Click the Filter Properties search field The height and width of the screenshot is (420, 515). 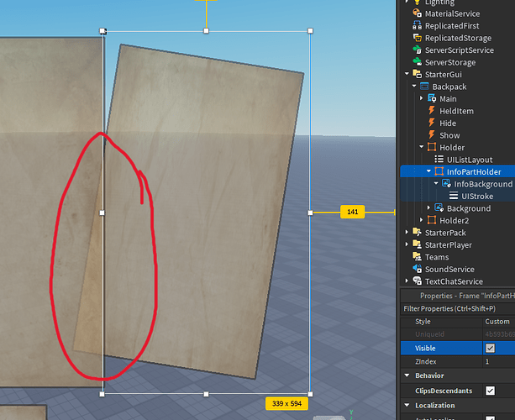pos(458,308)
